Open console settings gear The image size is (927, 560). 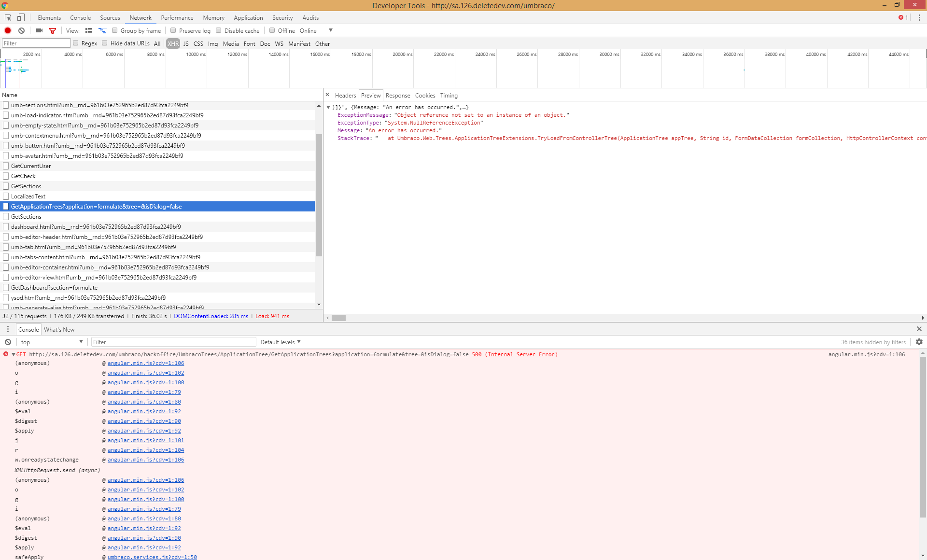[x=919, y=342]
